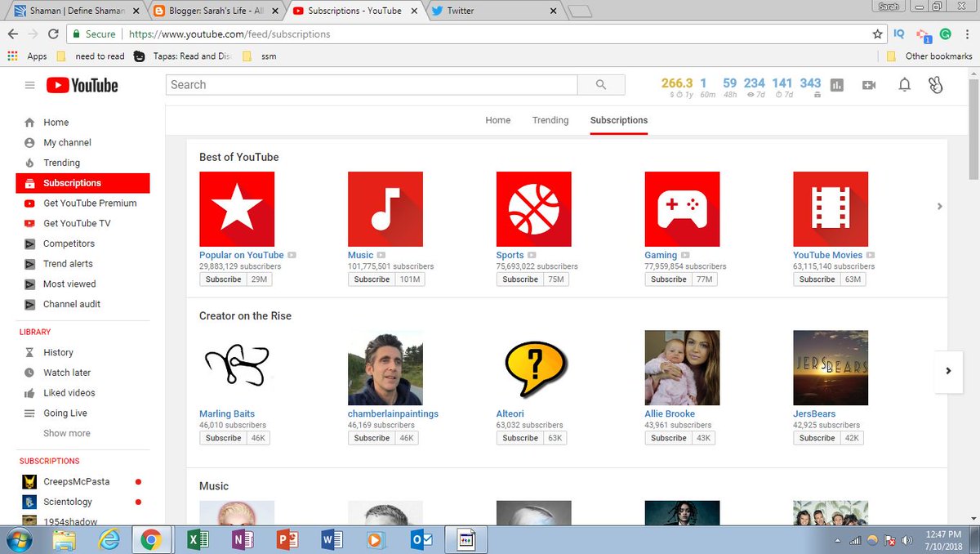This screenshot has height=554, width=980.
Task: Subscribe to the Sports channel
Action: [x=520, y=279]
